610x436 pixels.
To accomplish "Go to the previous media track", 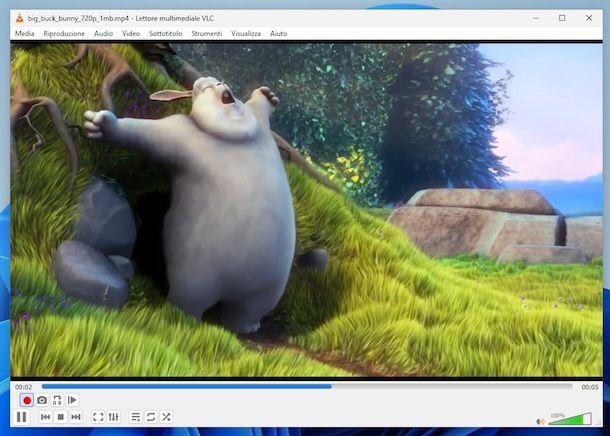I will [x=46, y=417].
